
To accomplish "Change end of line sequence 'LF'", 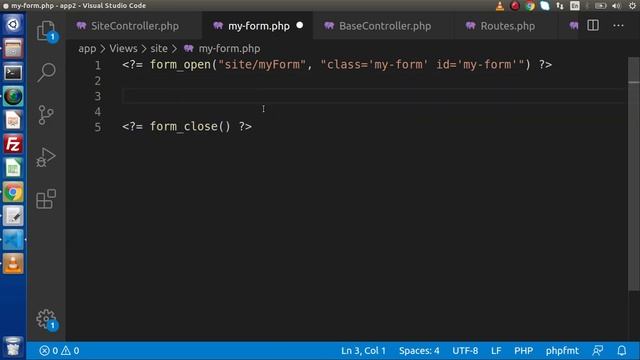I will pos(496,351).
